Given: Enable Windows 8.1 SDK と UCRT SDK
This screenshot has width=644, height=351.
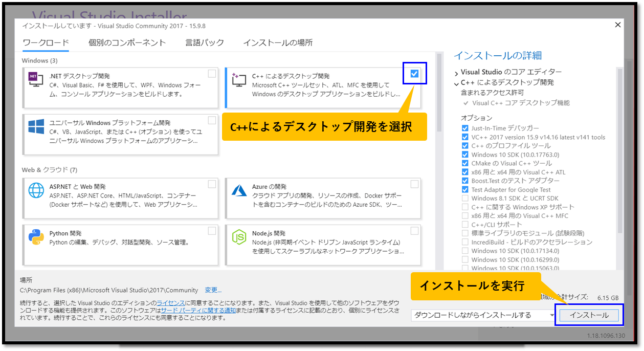Looking at the screenshot, I should (465, 199).
